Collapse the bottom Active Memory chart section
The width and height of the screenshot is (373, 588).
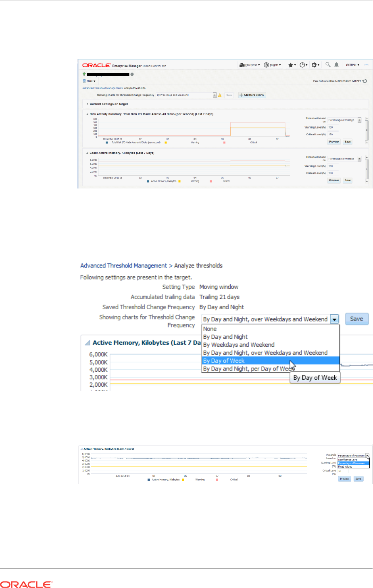click(x=81, y=449)
